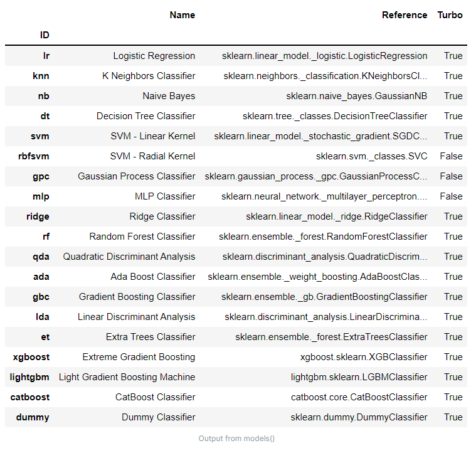Select the mlp row ID
This screenshot has height=453, width=476.
click(x=41, y=196)
